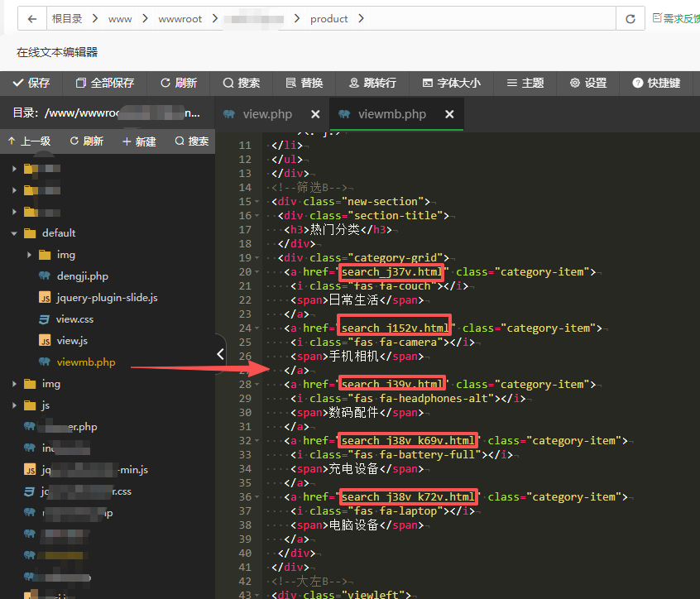Click the back arrow in path bar
The height and width of the screenshot is (599, 700).
(32, 19)
